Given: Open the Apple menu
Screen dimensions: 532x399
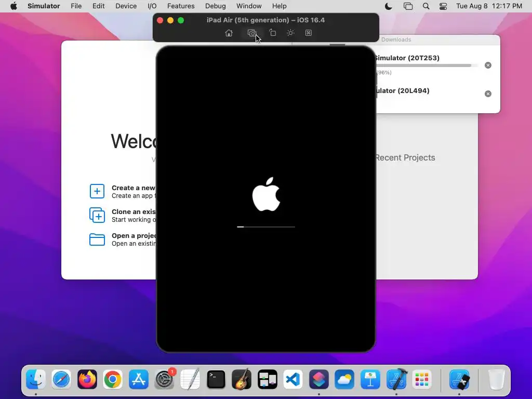Looking at the screenshot, I should pyautogui.click(x=14, y=6).
